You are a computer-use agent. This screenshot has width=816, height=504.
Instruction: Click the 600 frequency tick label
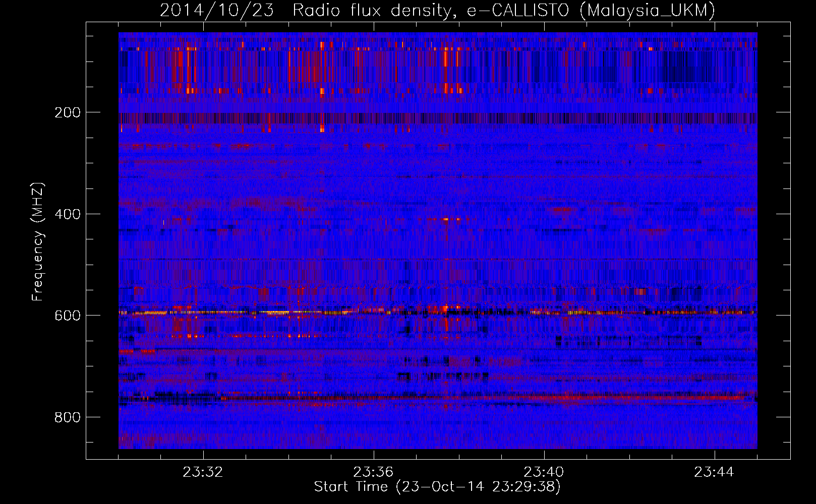tap(67, 316)
